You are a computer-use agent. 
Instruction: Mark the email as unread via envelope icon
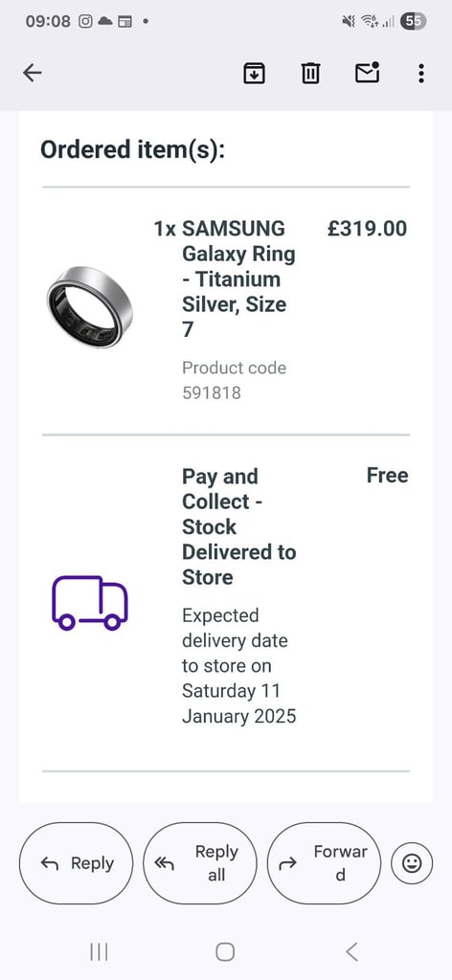click(x=367, y=73)
